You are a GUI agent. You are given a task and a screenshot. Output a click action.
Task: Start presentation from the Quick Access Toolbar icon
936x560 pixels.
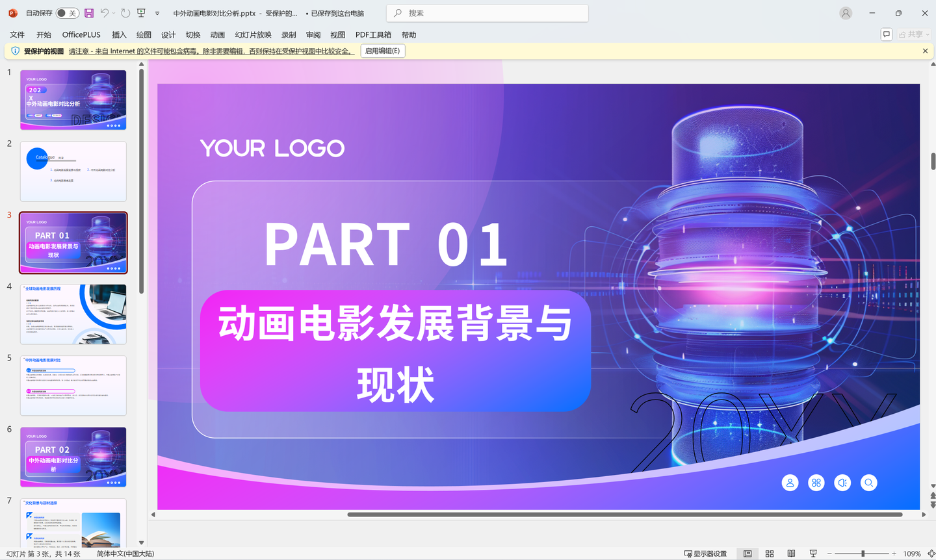[140, 13]
